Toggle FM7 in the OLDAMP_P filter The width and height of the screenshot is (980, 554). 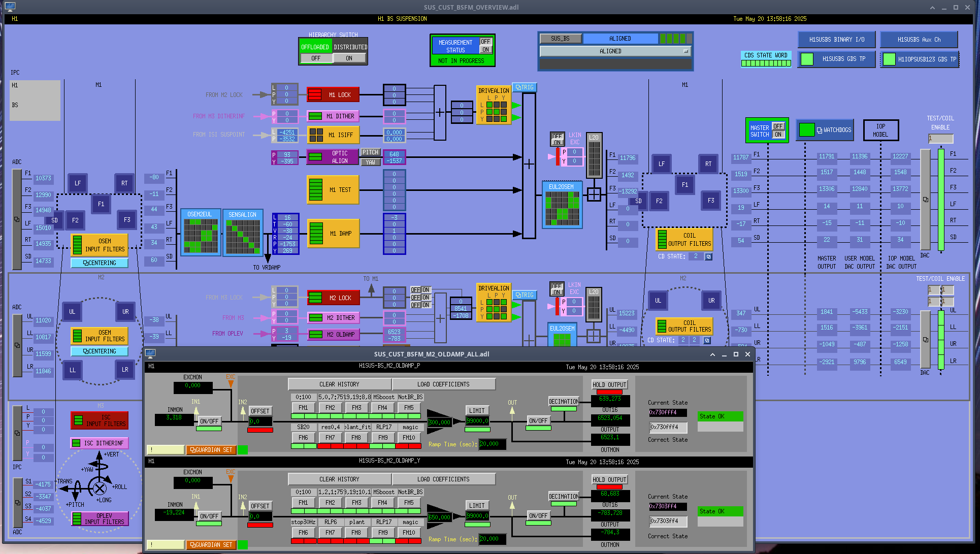pos(330,437)
